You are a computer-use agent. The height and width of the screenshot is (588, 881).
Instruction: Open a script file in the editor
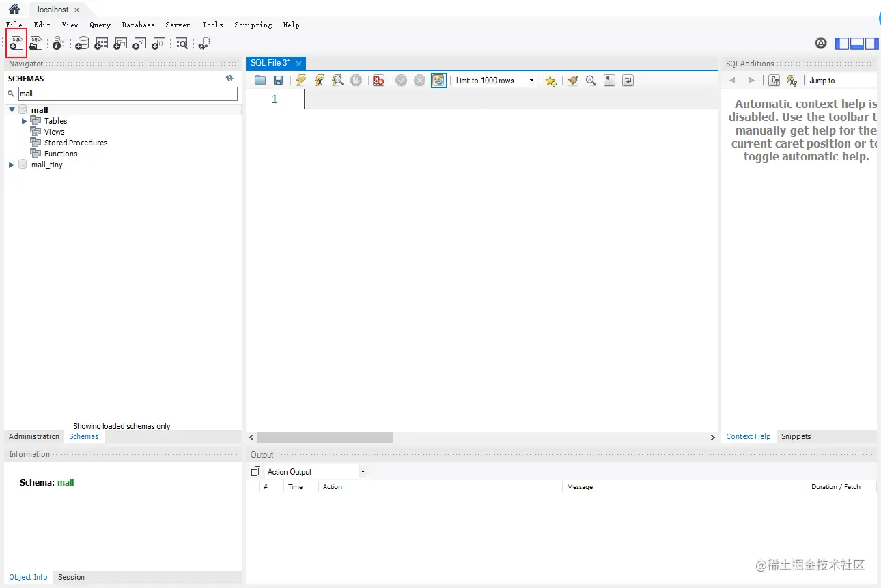point(260,81)
